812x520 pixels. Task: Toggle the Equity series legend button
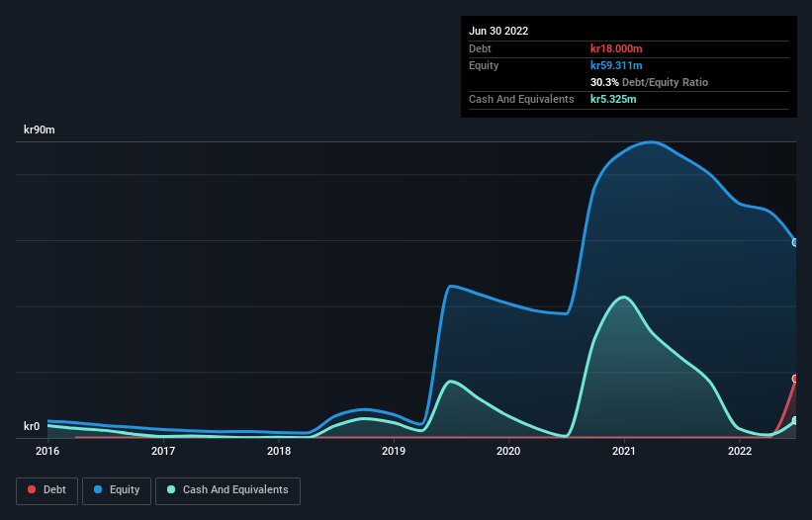(117, 490)
